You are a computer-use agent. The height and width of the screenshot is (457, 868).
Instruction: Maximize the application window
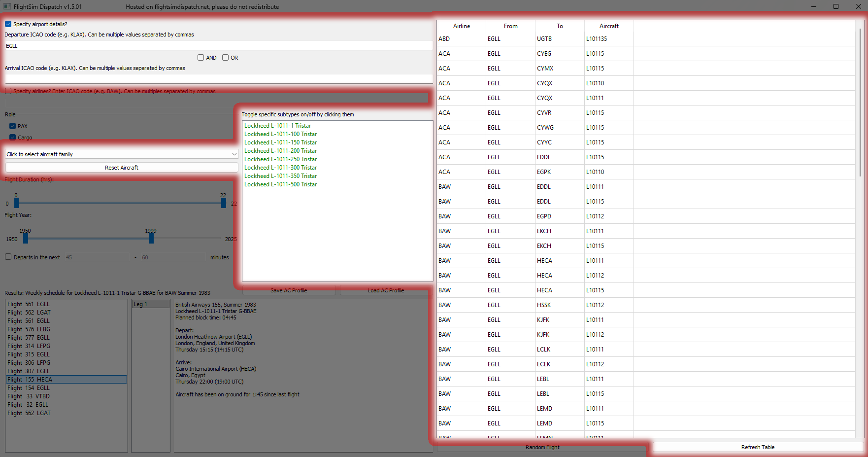(836, 6)
